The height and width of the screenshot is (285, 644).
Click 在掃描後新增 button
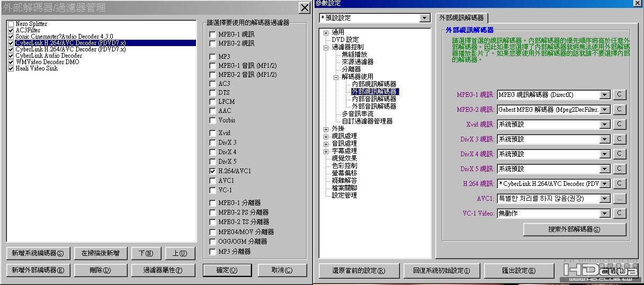tap(100, 253)
